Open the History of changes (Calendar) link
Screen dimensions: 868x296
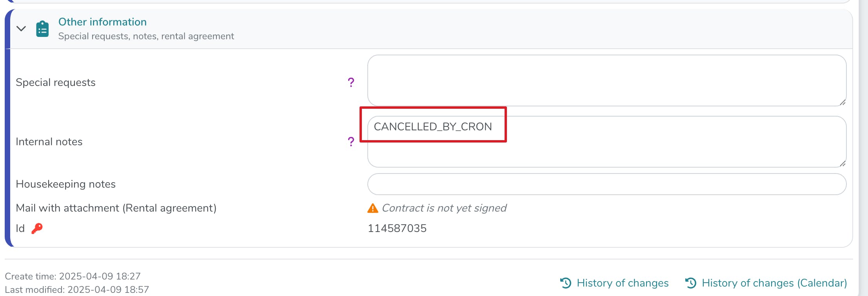[x=774, y=283]
